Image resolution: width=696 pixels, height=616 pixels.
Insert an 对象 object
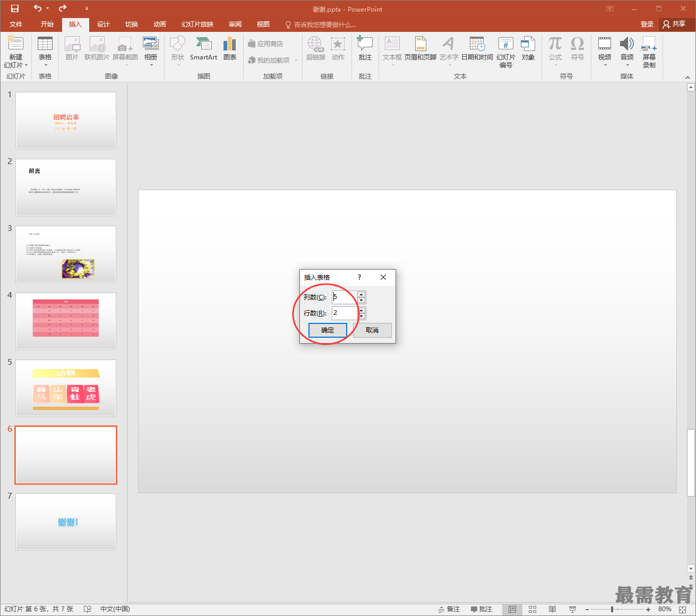pos(528,49)
